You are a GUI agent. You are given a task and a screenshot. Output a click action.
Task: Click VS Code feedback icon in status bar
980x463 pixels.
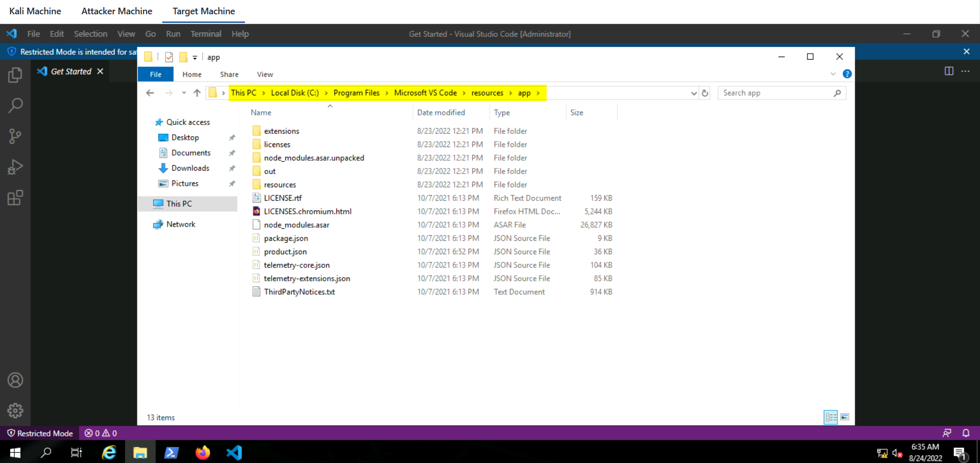click(x=947, y=433)
